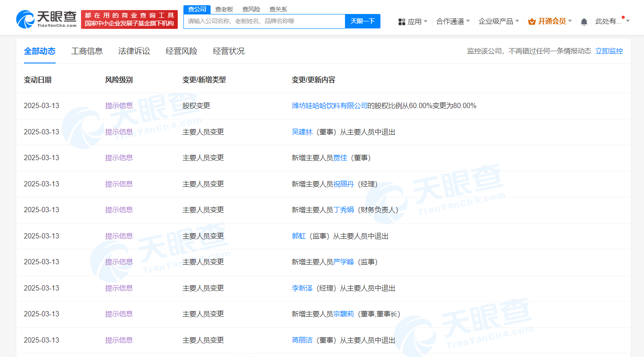
Task: Expand the 企业级产品 dropdown menu
Action: coord(499,21)
